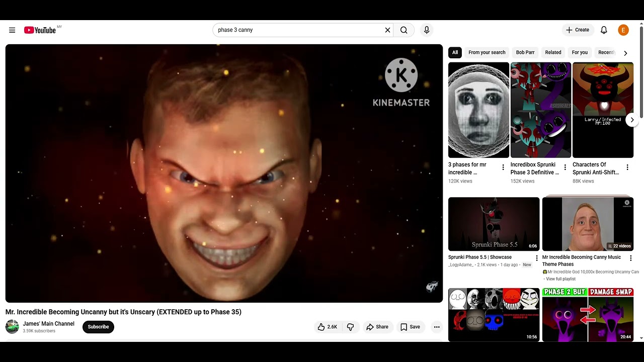This screenshot has height=362, width=644.
Task: Select the From your search chip
Action: coord(487,52)
